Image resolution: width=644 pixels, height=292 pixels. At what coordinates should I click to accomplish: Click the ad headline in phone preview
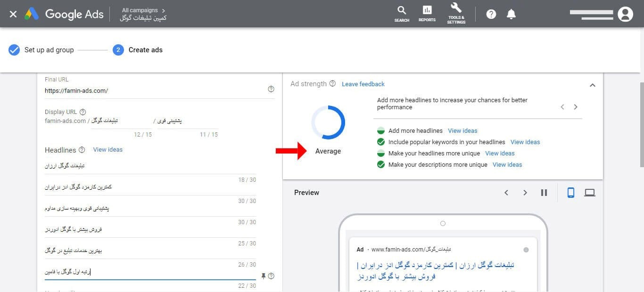tap(436, 271)
